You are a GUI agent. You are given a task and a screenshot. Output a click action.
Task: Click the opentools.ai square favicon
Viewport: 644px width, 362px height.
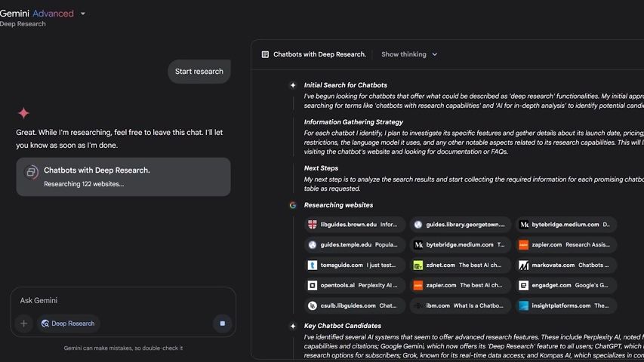[x=313, y=285]
